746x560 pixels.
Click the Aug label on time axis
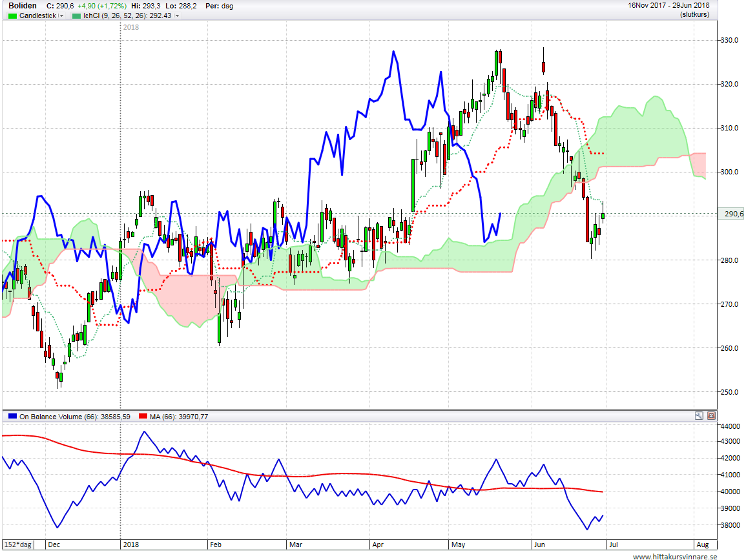click(x=703, y=544)
